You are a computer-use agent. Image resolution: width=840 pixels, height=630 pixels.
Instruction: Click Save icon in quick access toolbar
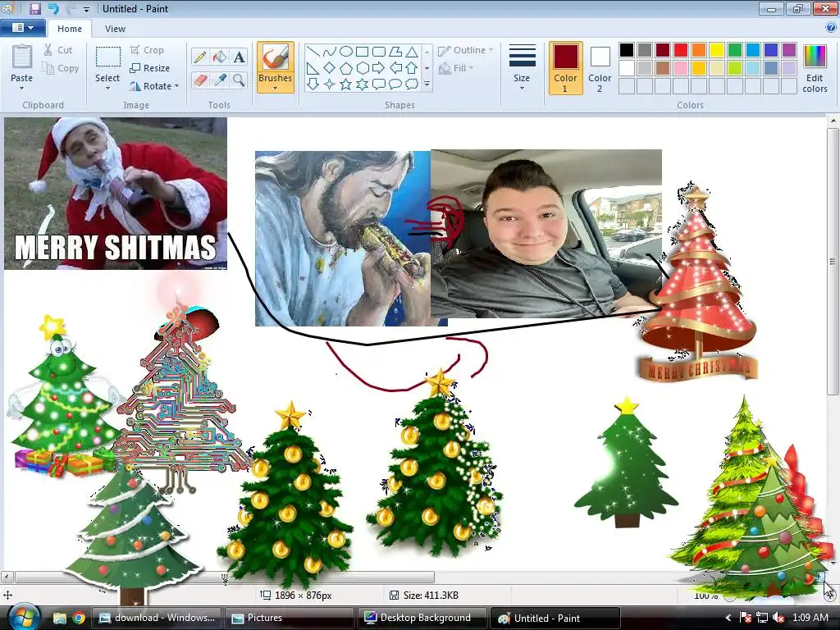34,8
